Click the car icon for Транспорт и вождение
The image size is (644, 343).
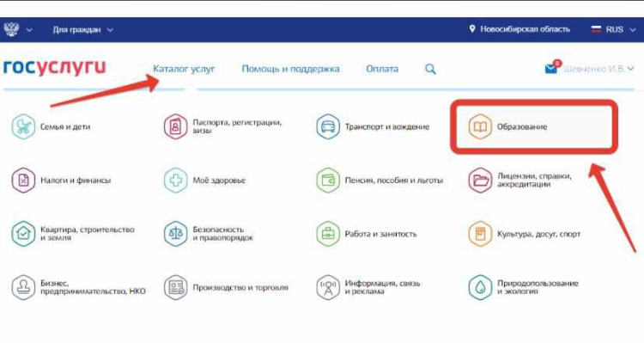coord(328,126)
